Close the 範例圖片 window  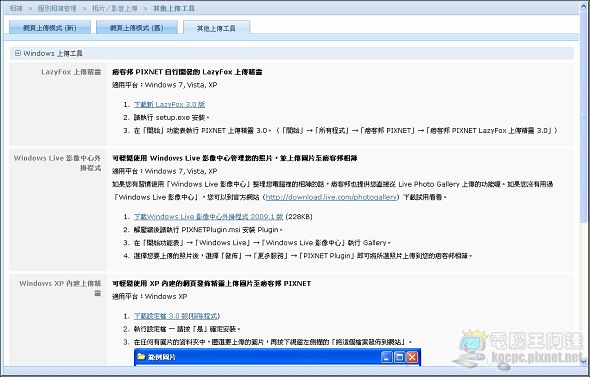click(412, 357)
